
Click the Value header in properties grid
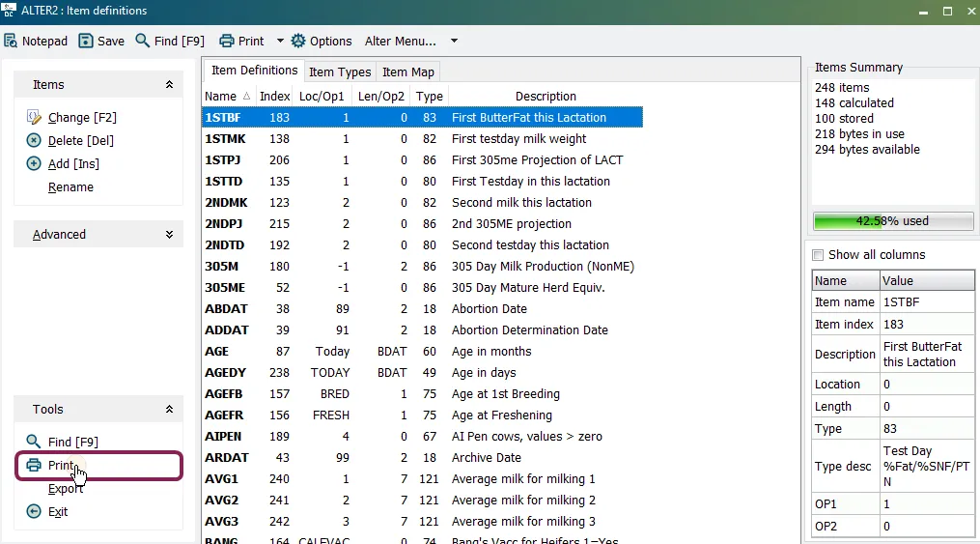pos(927,281)
